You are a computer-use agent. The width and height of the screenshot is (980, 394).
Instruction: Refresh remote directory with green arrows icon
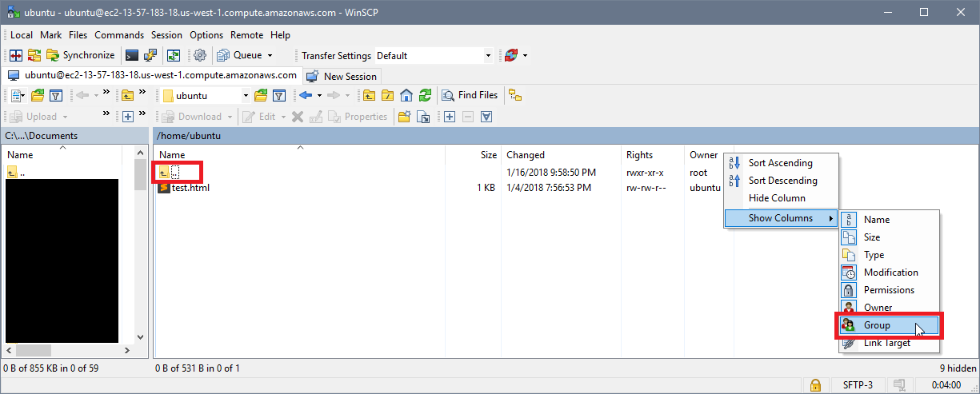(x=426, y=95)
